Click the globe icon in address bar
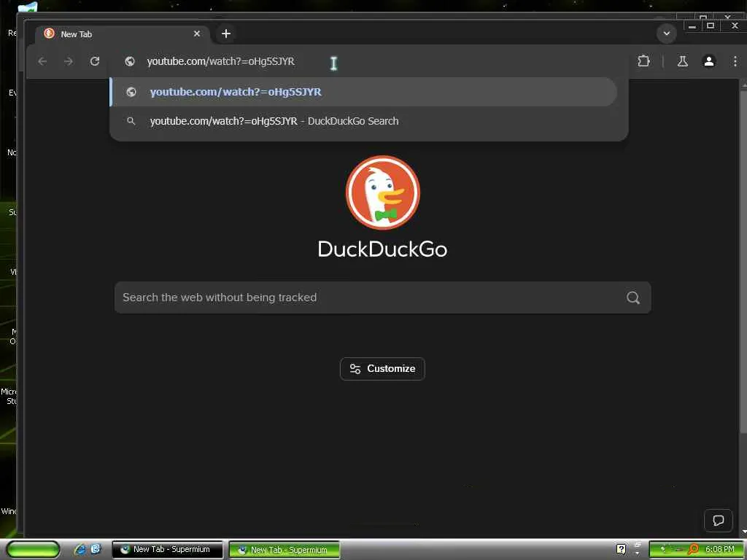Screen dimensions: 747x560 click(130, 61)
